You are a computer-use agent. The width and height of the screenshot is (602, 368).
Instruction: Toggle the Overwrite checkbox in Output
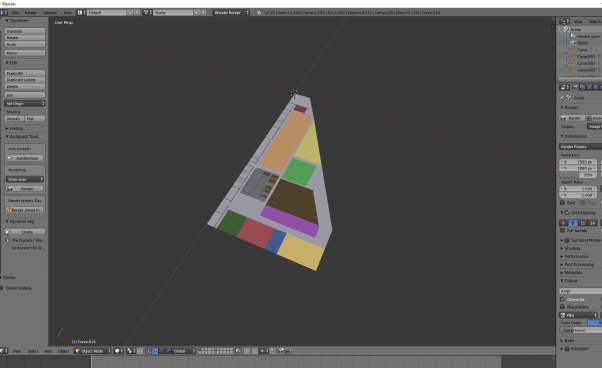562,299
